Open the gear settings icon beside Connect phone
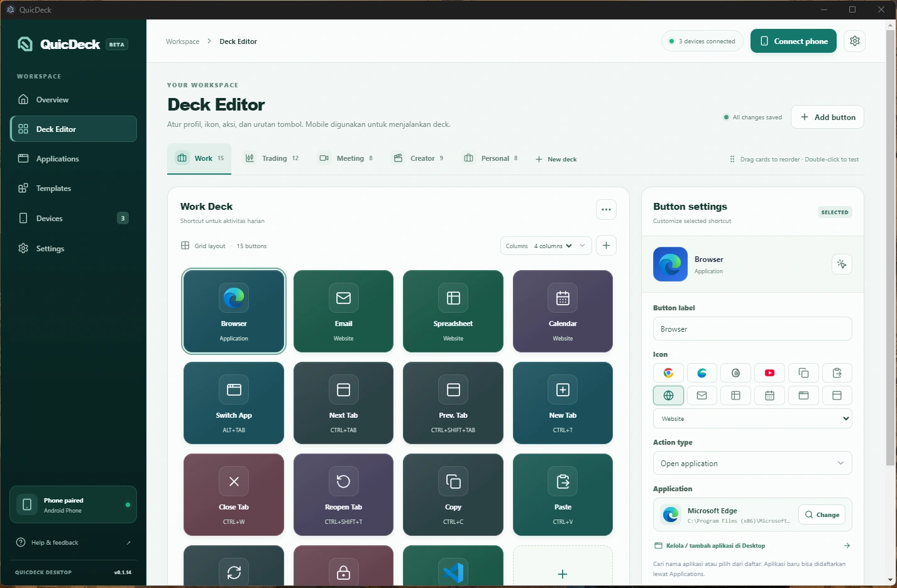 pos(855,41)
